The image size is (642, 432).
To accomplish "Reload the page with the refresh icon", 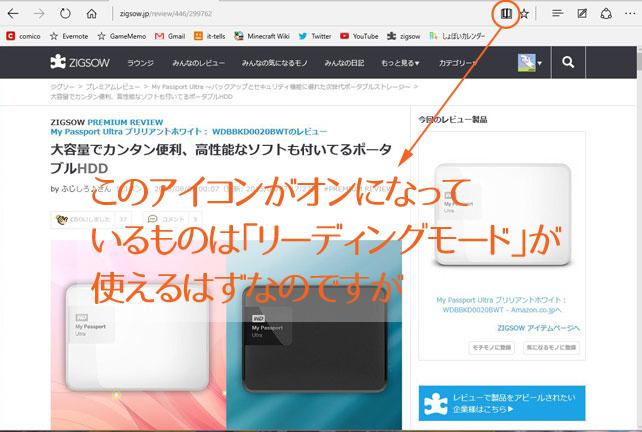I will coord(65,14).
